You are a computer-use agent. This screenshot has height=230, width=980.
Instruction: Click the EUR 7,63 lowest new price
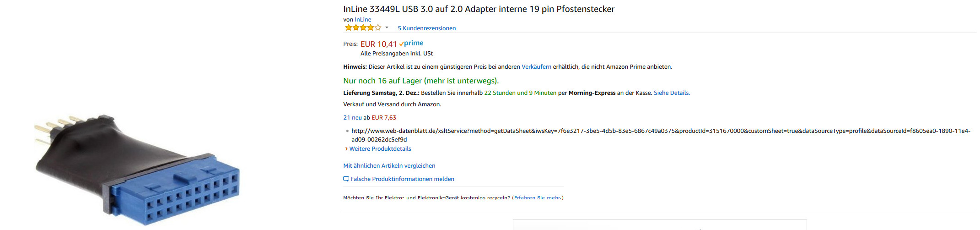[x=384, y=118]
